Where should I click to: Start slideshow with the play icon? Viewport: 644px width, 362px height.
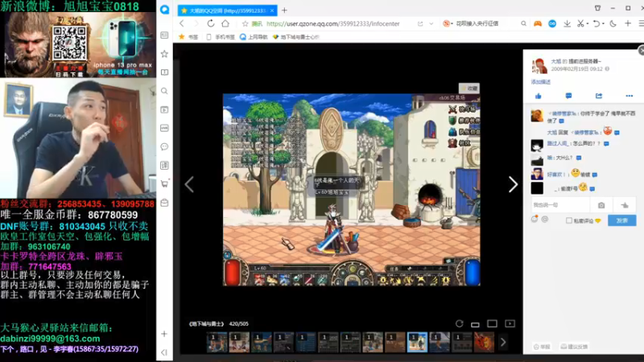point(510,324)
